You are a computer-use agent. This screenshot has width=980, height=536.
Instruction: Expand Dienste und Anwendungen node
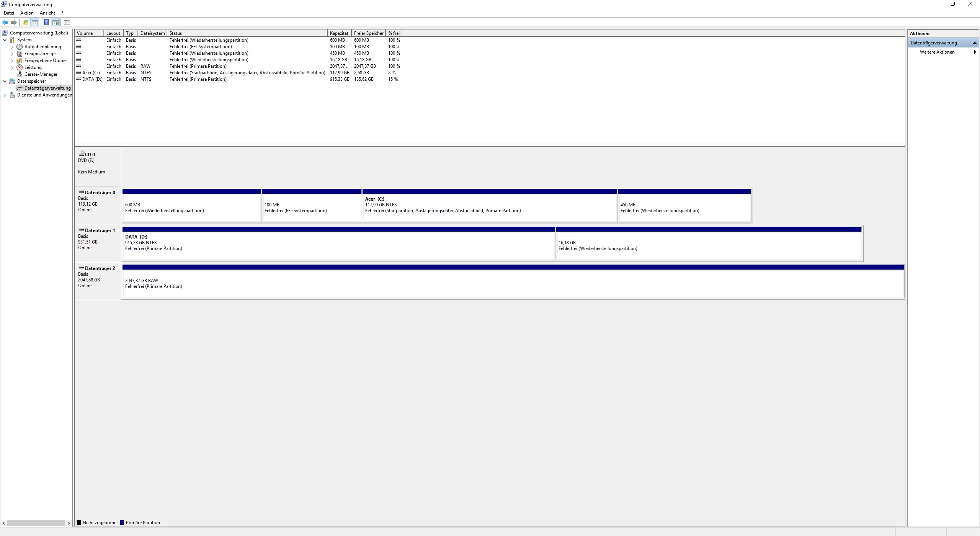[x=5, y=95]
